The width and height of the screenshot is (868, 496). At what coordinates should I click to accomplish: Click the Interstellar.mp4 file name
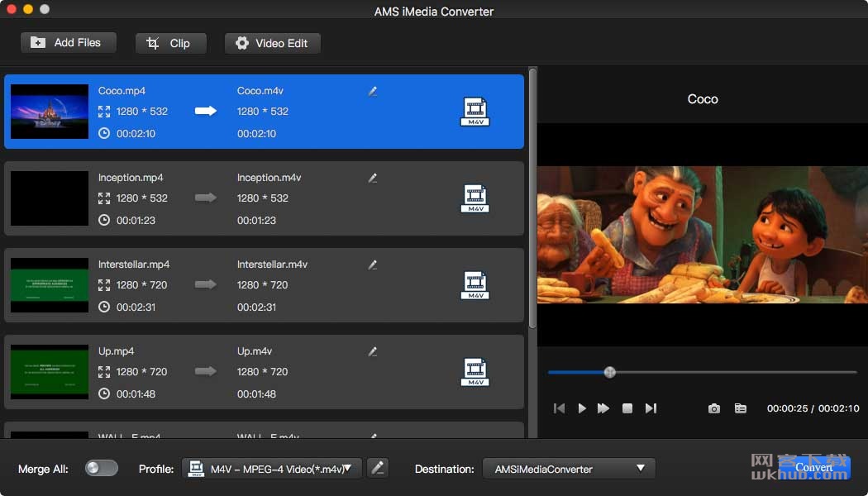tap(133, 265)
